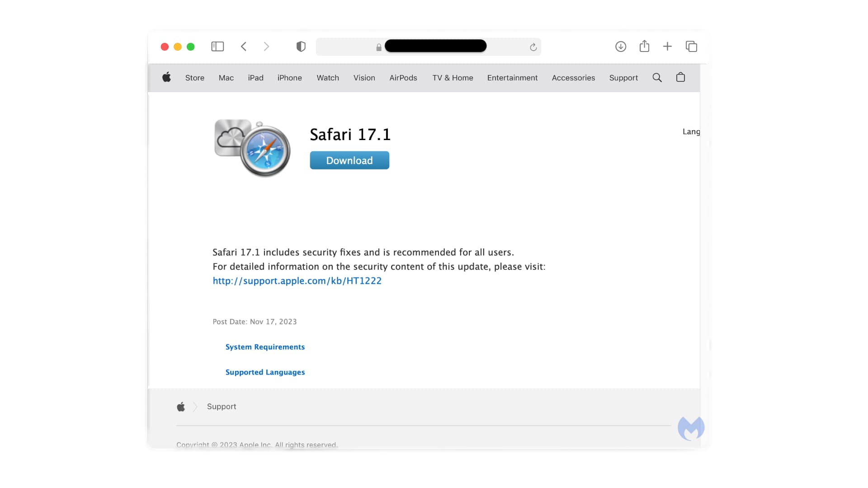Open the support.apple.com/kb/HT1222 link

[x=297, y=281]
